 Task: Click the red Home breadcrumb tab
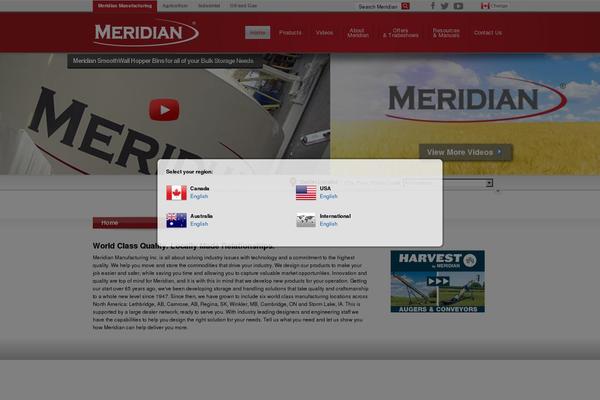[x=125, y=223]
